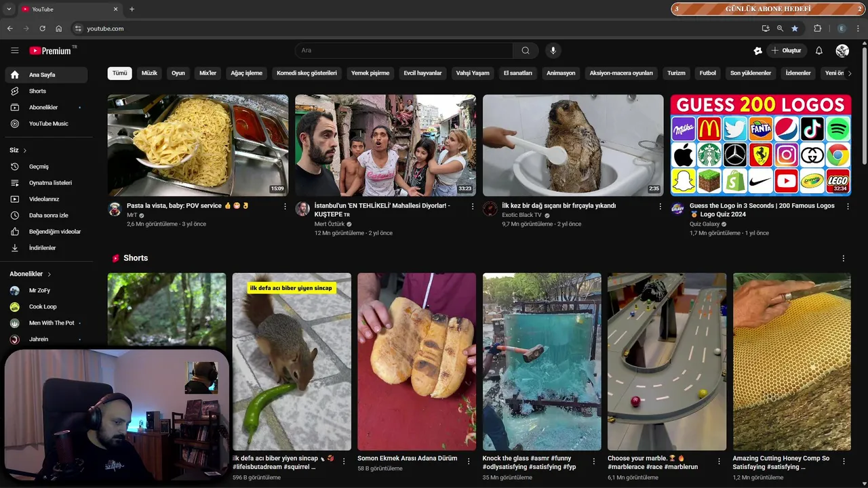Open YouTube Music in sidebar
This screenshot has height=488, width=868.
pyautogui.click(x=45, y=123)
